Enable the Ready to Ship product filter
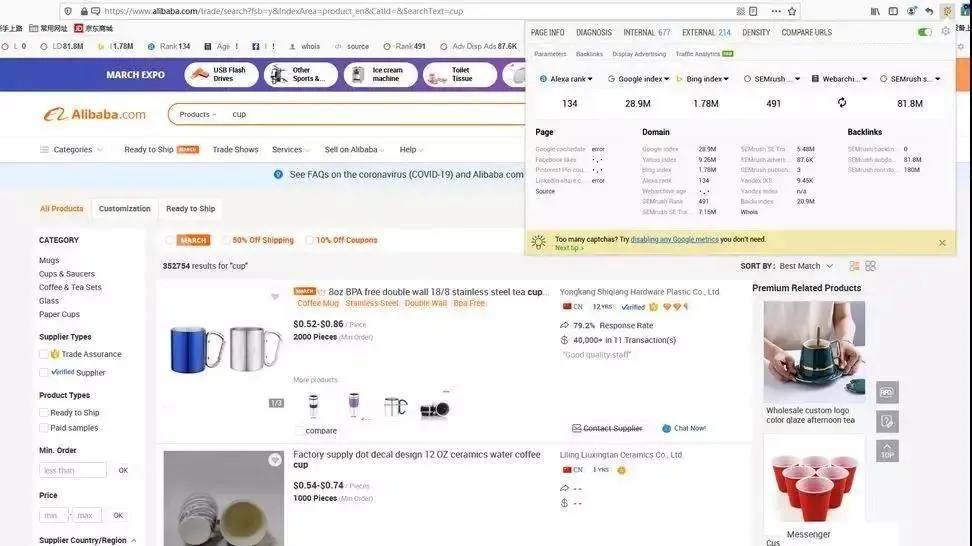The image size is (972, 546). click(44, 413)
